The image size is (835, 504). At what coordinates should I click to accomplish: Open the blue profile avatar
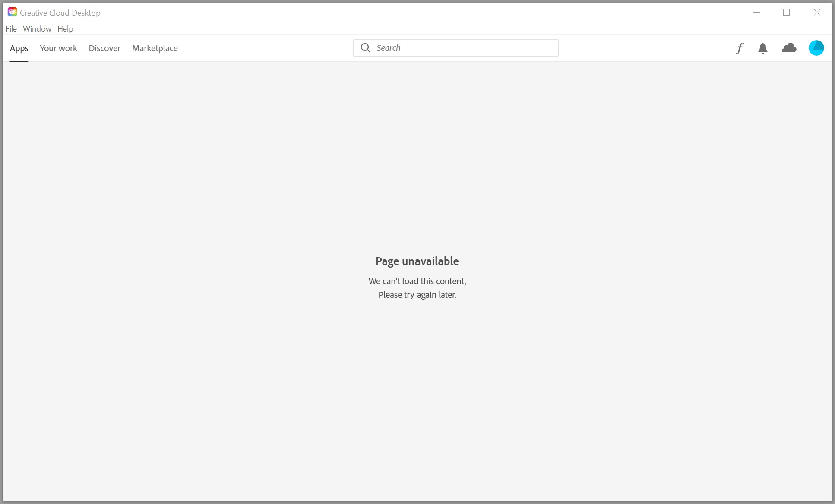816,48
